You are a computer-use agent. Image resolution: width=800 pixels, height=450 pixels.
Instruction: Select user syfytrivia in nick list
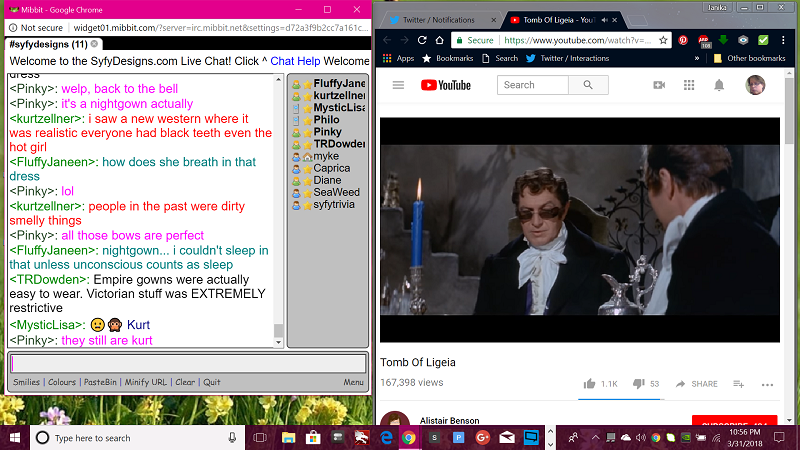point(334,205)
